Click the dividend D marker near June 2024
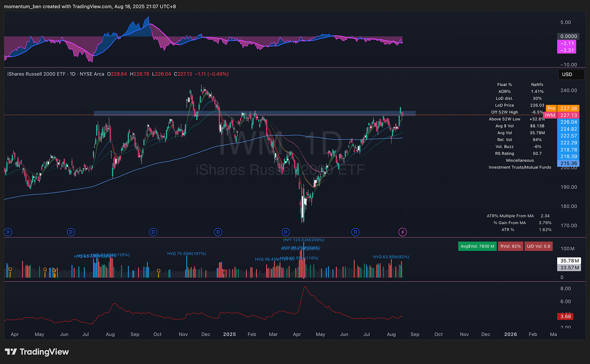This screenshot has width=590, height=364. tap(71, 232)
